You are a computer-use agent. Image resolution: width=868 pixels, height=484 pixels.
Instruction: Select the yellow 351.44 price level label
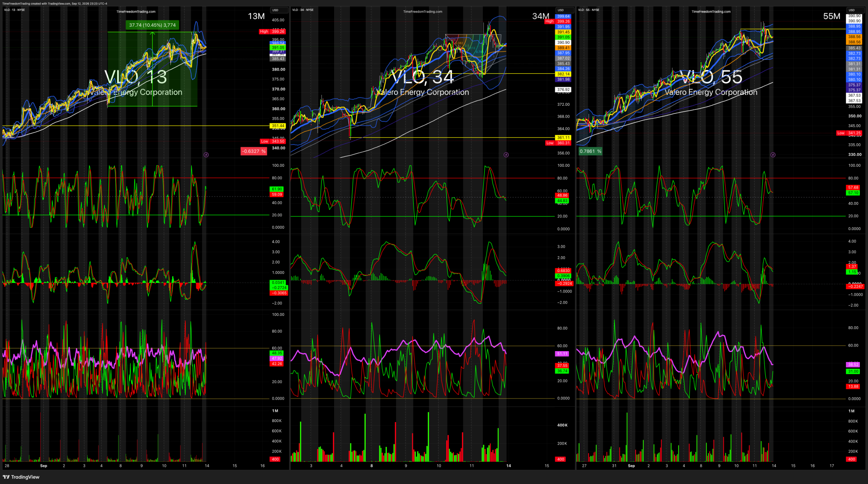(278, 126)
